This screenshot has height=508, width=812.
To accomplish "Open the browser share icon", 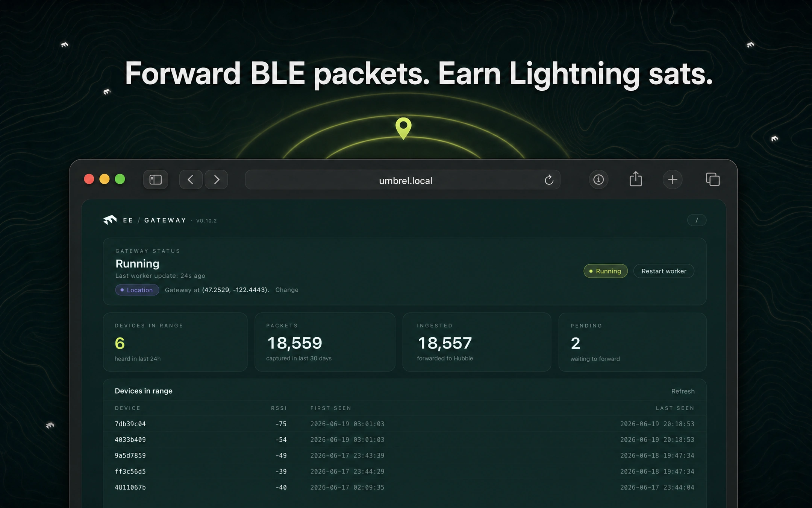I will coord(636,179).
